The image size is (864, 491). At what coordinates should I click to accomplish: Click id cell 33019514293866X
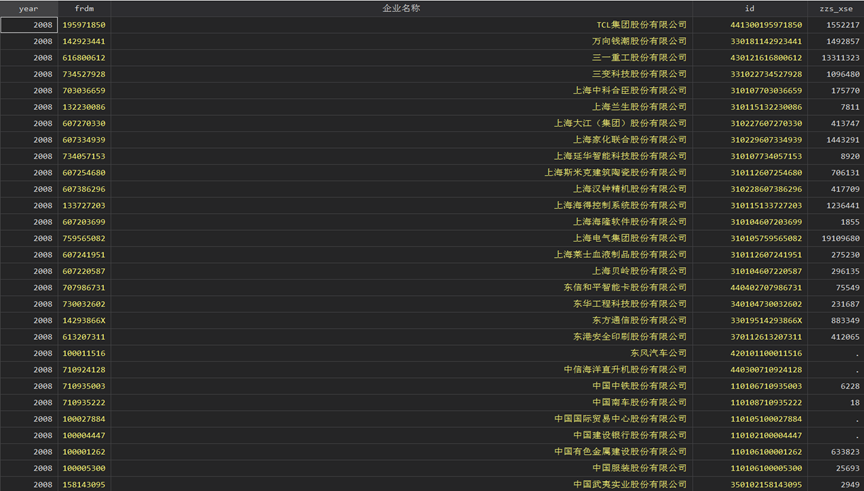tap(766, 321)
